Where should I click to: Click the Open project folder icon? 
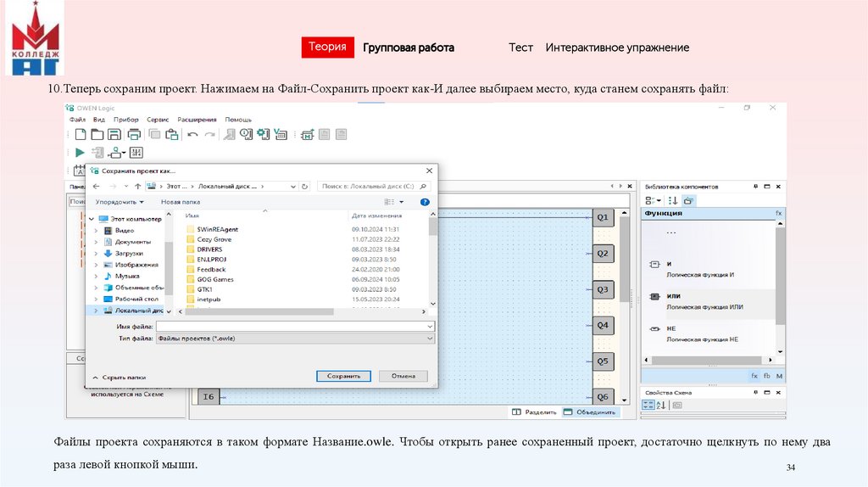[x=97, y=134]
